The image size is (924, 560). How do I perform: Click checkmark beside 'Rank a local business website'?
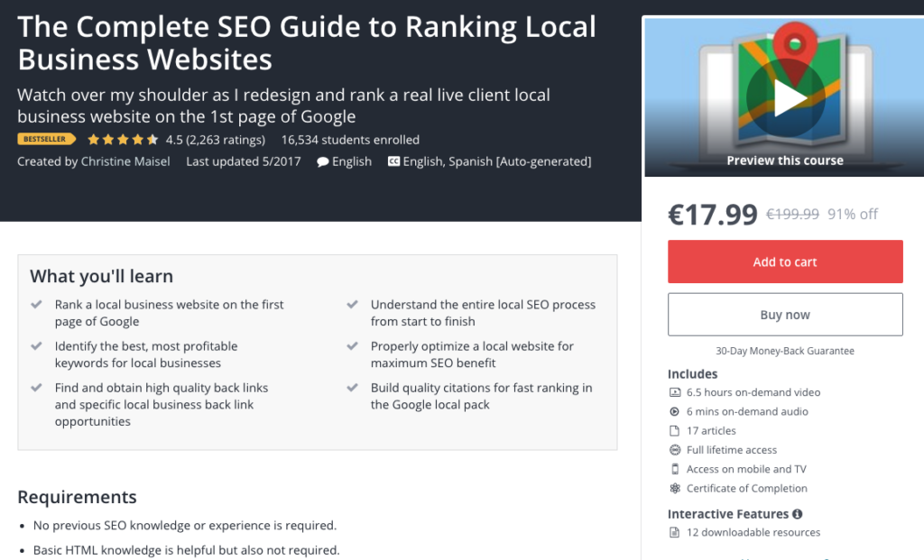point(36,305)
